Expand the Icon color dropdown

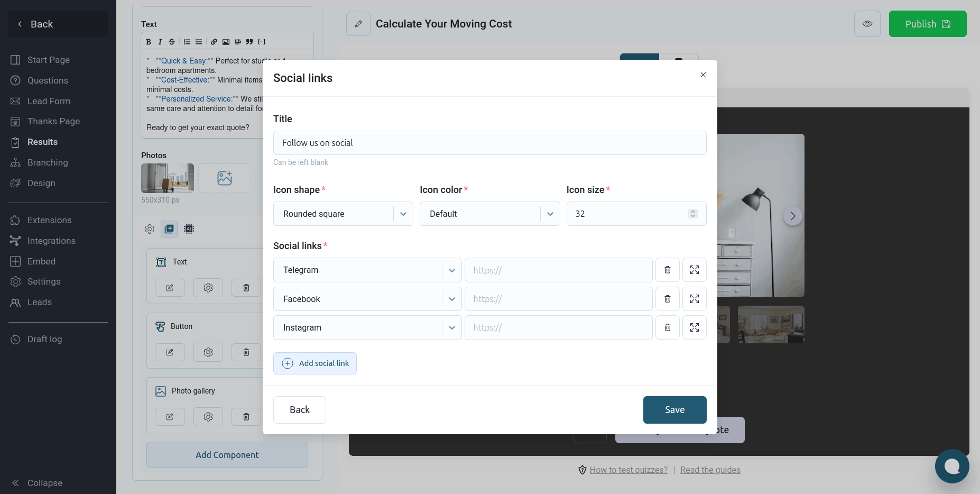point(489,214)
